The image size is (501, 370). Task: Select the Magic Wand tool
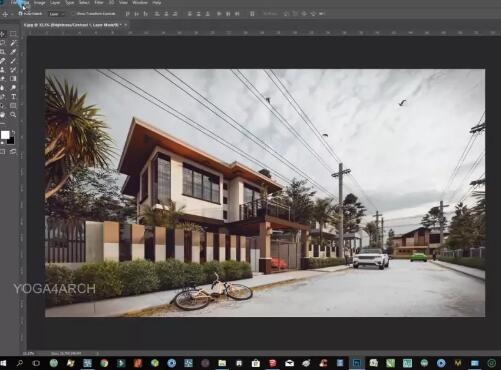point(13,43)
